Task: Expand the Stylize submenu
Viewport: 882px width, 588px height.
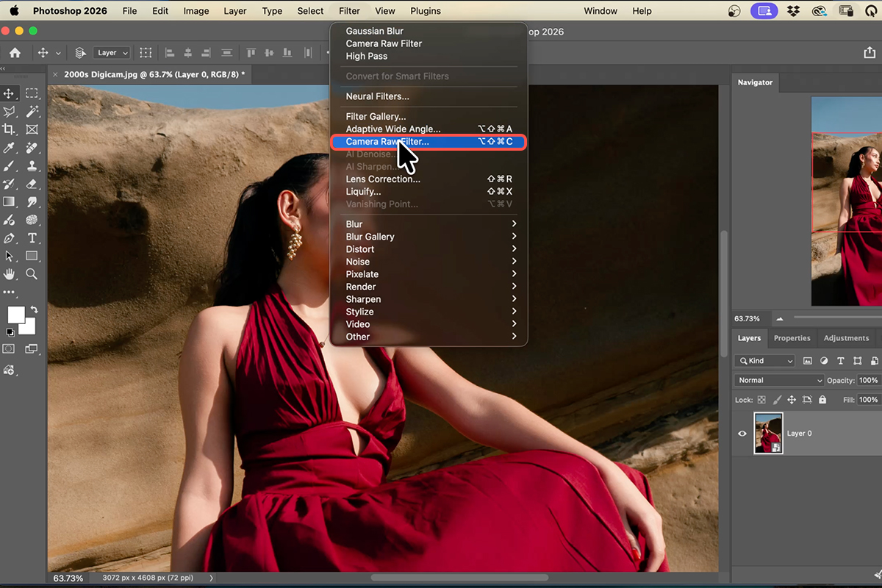Action: pyautogui.click(x=429, y=312)
